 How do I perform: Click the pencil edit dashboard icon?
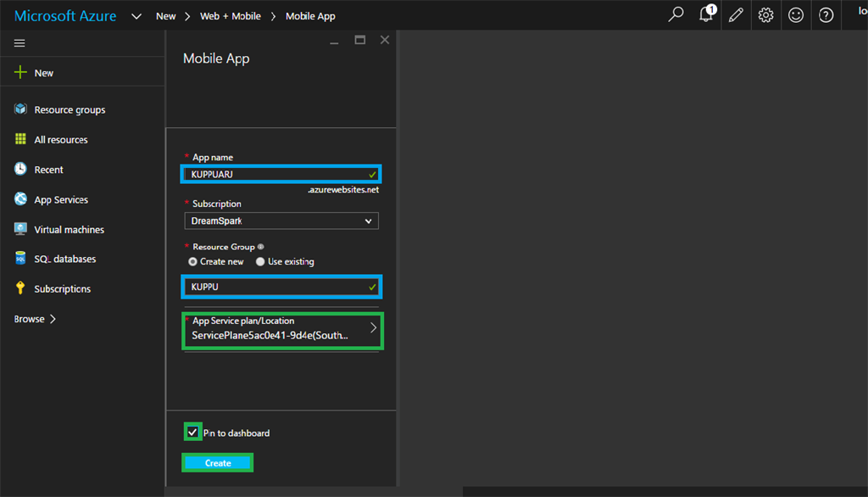736,15
